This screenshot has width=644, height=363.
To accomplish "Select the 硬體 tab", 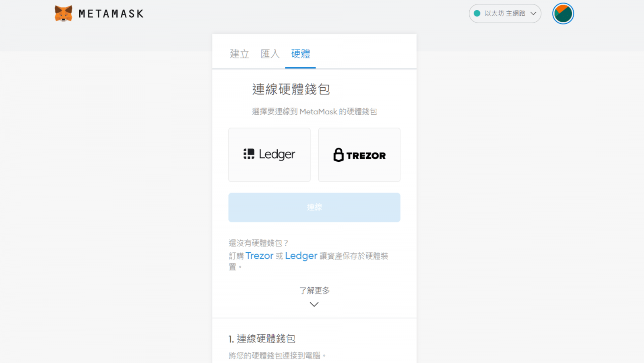I will 300,54.
